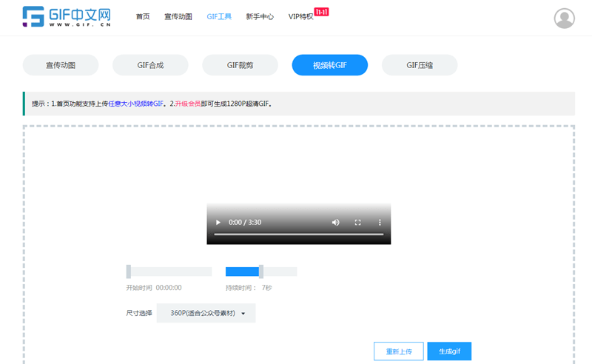Viewport: 592px width, 364px height.
Task: Enter fullscreen mode on video player
Action: [x=357, y=222]
